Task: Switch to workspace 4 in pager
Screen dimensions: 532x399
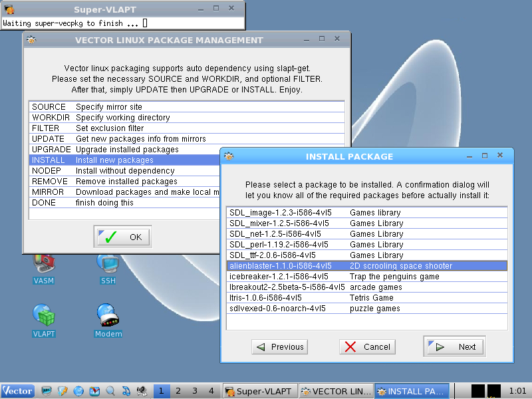Action: tap(211, 391)
